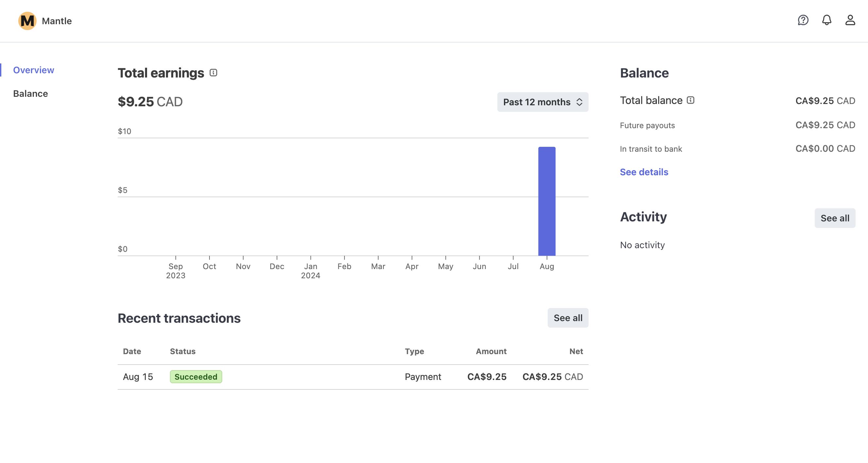The width and height of the screenshot is (868, 463).
Task: Open the account profile icon
Action: [x=850, y=21]
